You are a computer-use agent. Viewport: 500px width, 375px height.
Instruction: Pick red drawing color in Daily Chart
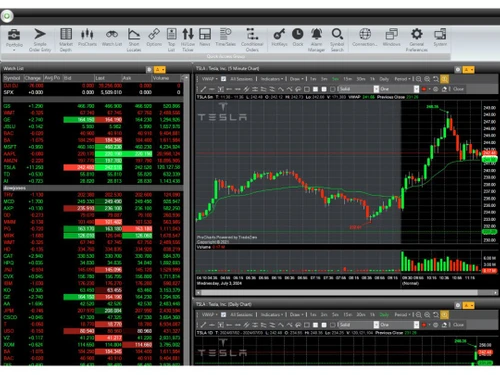424,325
